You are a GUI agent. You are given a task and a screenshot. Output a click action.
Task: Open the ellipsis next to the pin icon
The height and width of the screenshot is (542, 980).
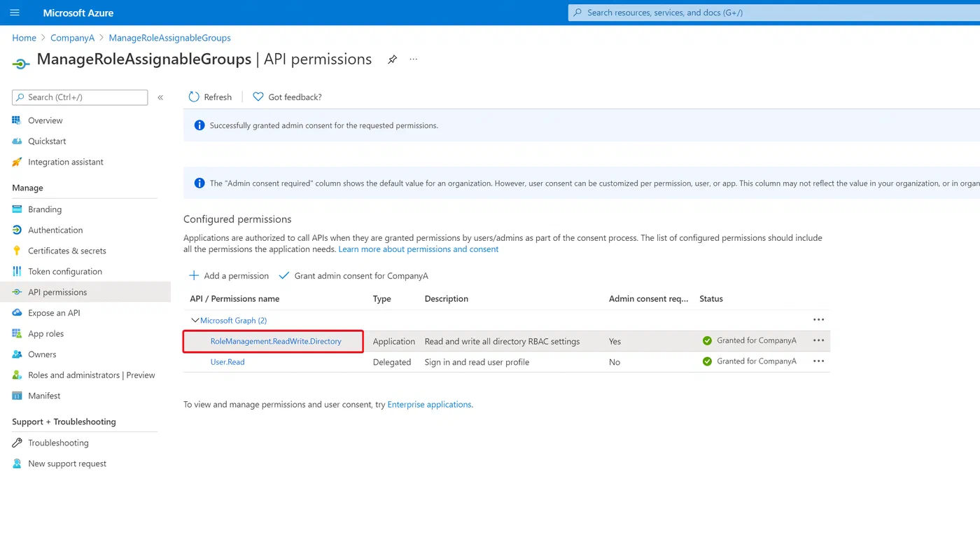[x=414, y=60]
